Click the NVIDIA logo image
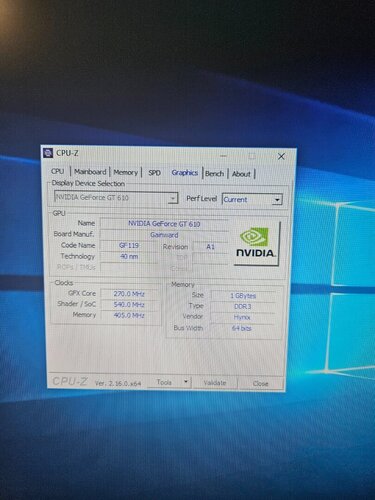Image resolution: width=375 pixels, height=500 pixels. click(257, 244)
